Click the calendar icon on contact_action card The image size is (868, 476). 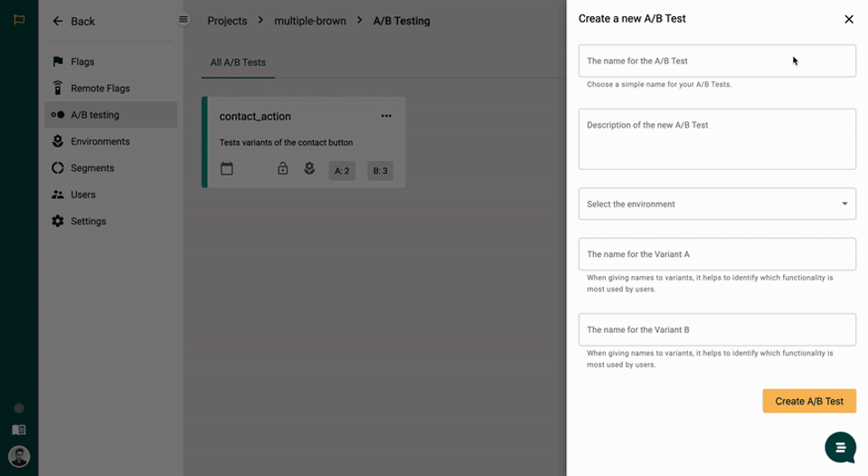coord(227,168)
